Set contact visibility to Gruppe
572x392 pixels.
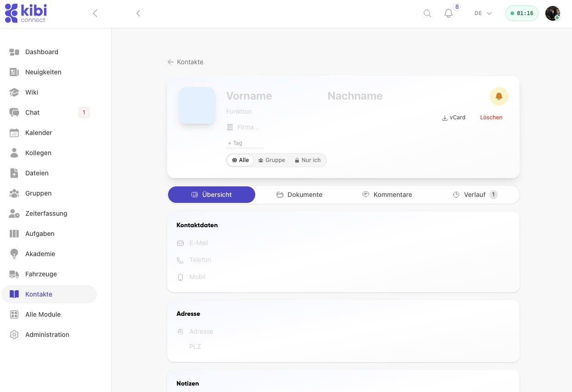click(x=272, y=160)
